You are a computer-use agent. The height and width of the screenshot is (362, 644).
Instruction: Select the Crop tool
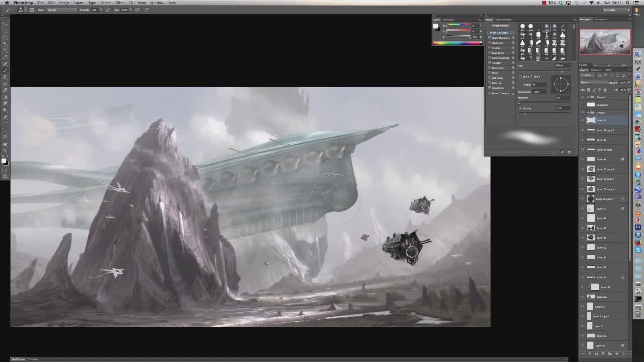point(5,50)
